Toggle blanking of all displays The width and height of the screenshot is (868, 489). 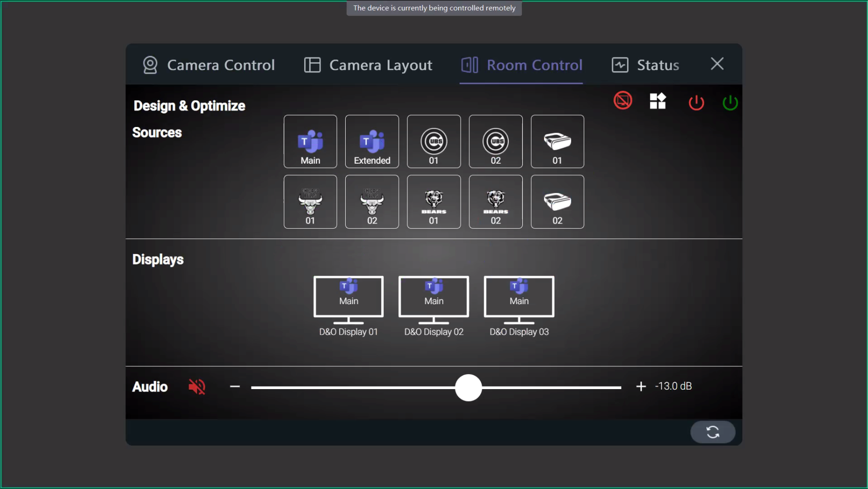(623, 100)
